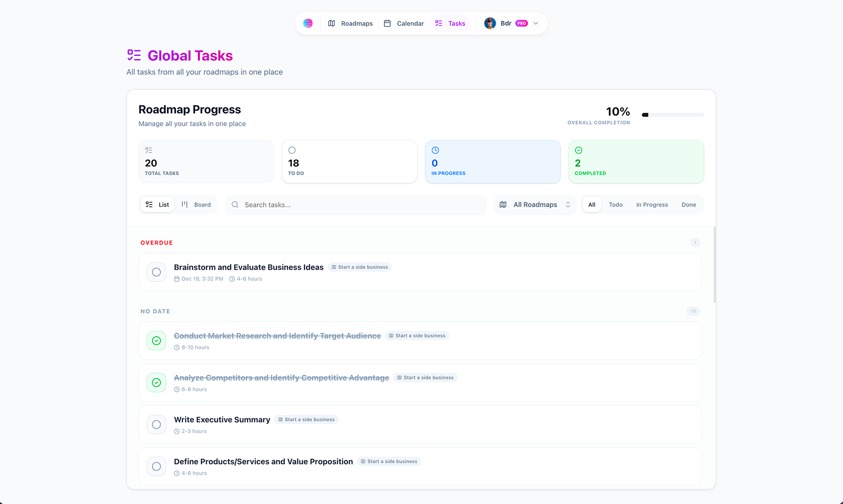The image size is (843, 504).
Task: Select the Done filter tab
Action: pos(689,205)
